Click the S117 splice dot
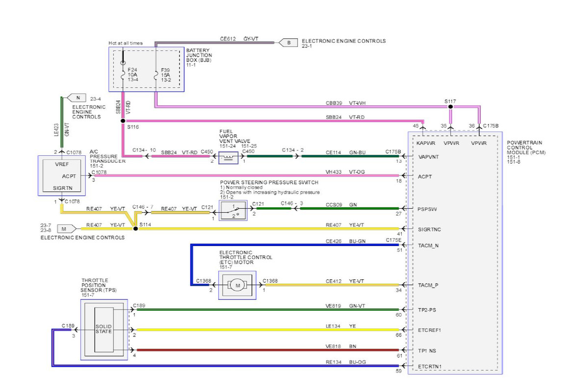565x392 pixels. tap(450, 106)
